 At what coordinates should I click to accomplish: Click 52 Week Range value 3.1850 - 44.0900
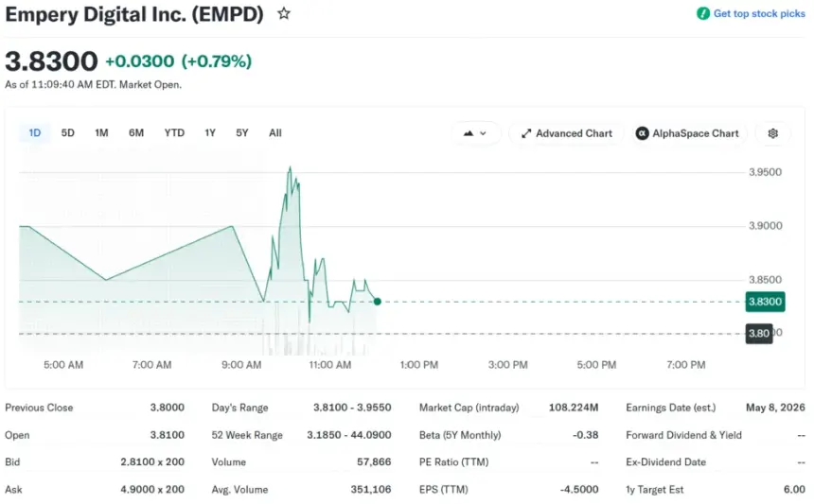[349, 435]
